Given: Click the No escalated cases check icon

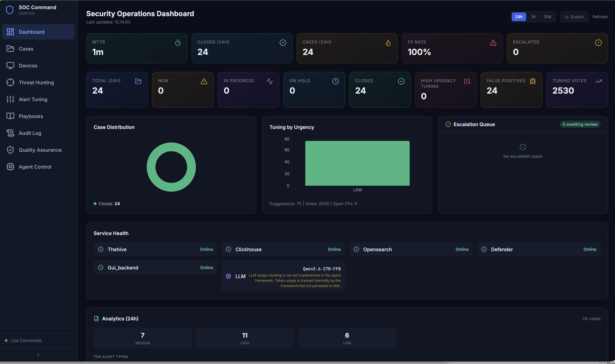Looking at the screenshot, I should [523, 147].
